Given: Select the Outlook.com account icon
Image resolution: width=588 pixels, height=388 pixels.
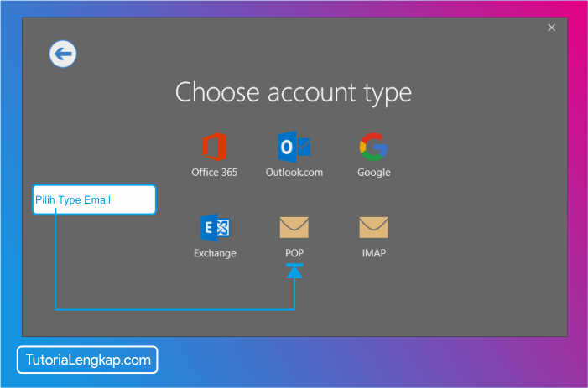Looking at the screenshot, I should pyautogui.click(x=294, y=147).
